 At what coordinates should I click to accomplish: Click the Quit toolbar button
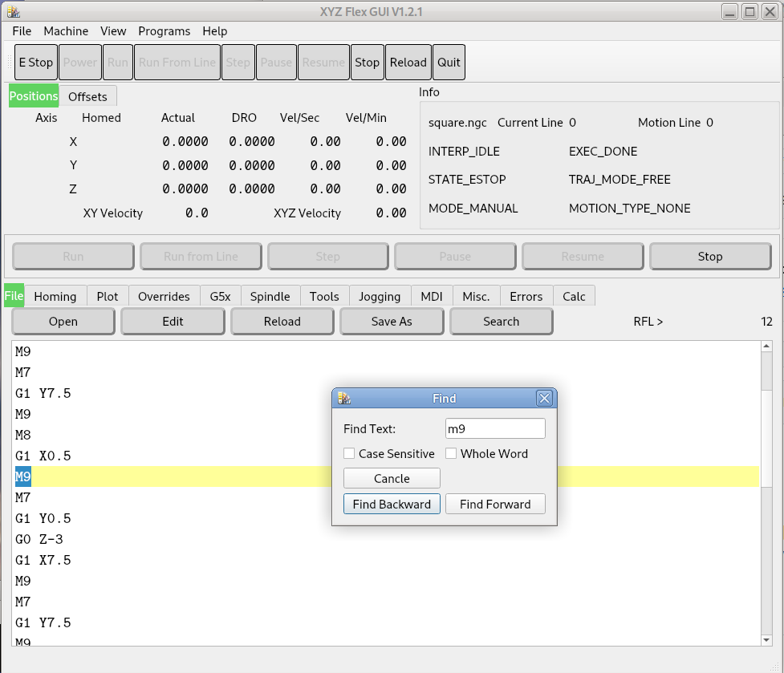point(449,62)
